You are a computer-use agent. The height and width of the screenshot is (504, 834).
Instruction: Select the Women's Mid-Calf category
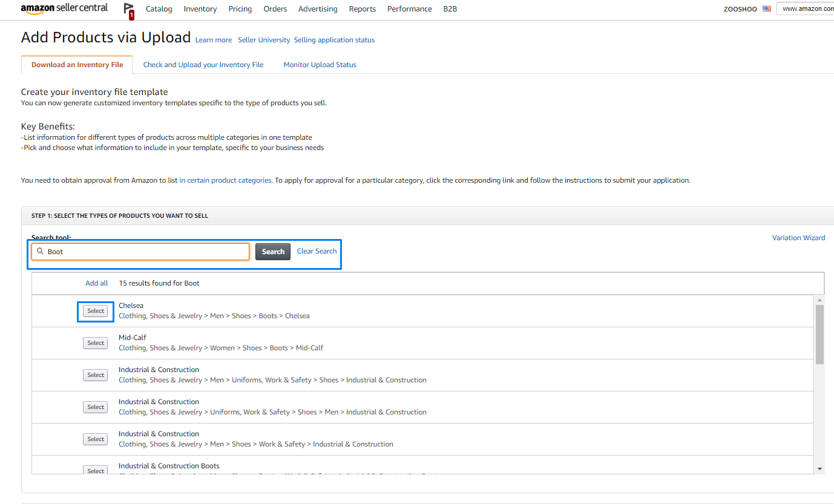(x=95, y=342)
